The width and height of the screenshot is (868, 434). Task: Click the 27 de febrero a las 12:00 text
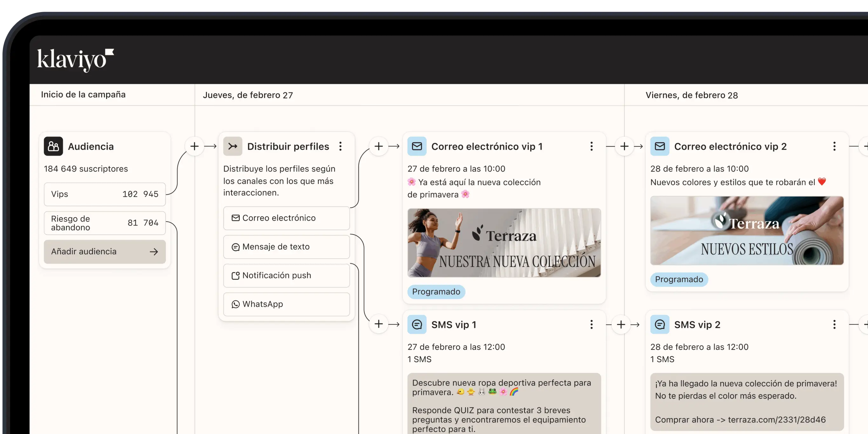456,347
